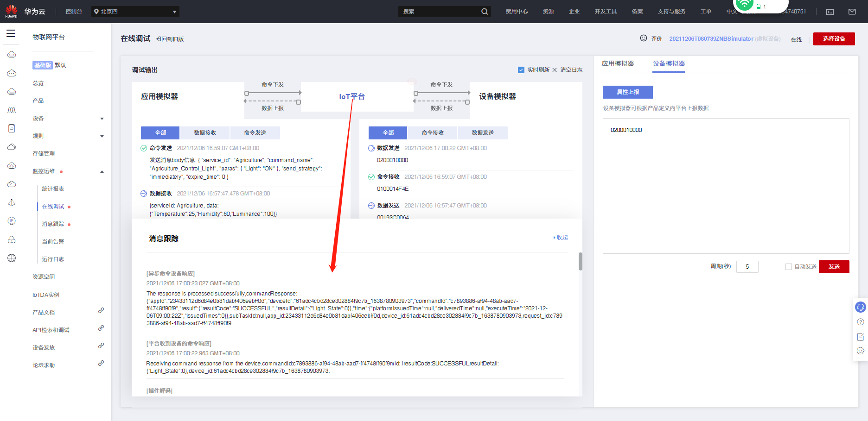Screen dimensions: 868x421
Task: Click the floating smiley satisfaction icon
Action: click(861, 351)
